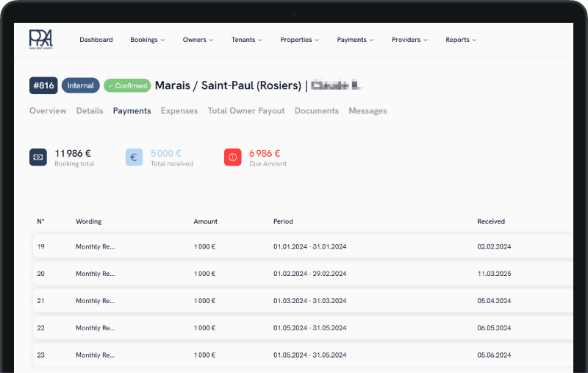Click the Booking total banknote icon
The width and height of the screenshot is (588, 373).
(x=38, y=157)
